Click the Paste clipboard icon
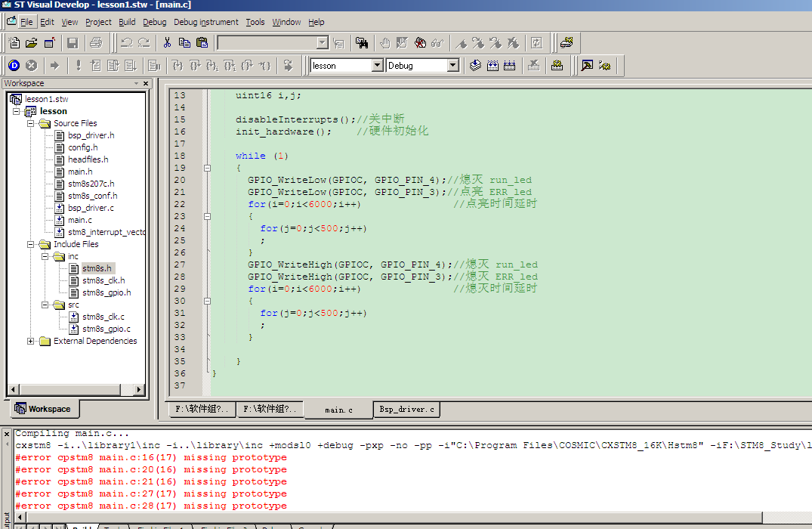 (x=202, y=43)
